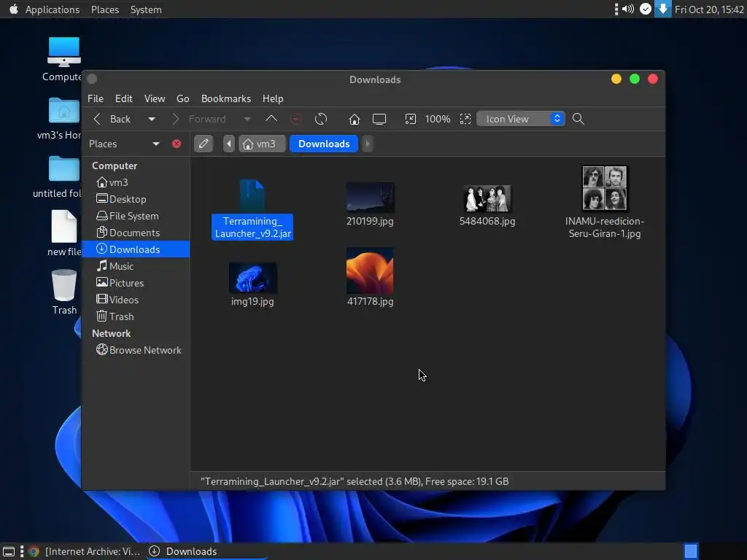Click the volume speaker tray icon
This screenshot has height=560, width=747.
tap(628, 9)
